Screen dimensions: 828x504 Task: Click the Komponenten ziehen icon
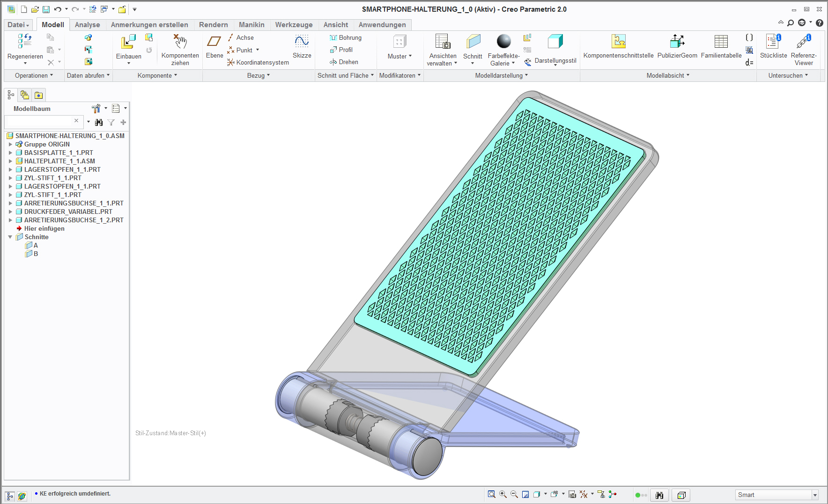coord(180,42)
